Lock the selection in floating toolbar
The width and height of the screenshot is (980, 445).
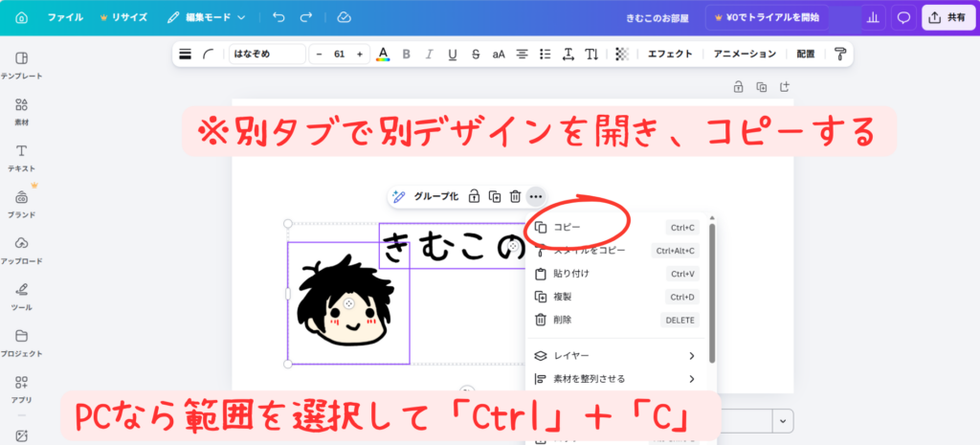pyautogui.click(x=474, y=196)
